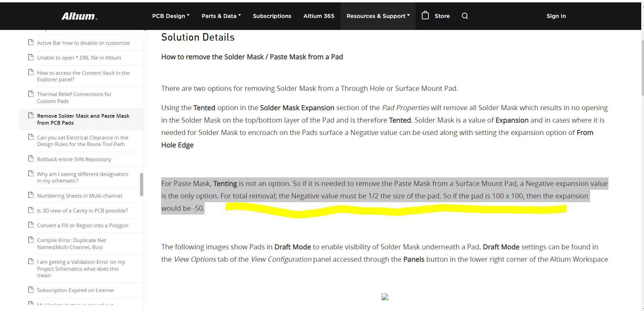Click page icon next to Numbering Sheets article
Image resolution: width=644 pixels, height=311 pixels.
click(31, 195)
